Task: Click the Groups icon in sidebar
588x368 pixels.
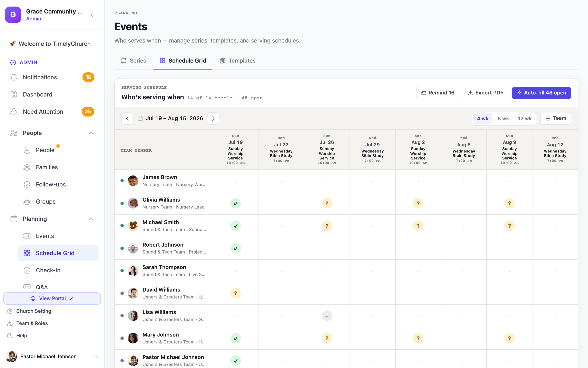Action: click(x=27, y=202)
